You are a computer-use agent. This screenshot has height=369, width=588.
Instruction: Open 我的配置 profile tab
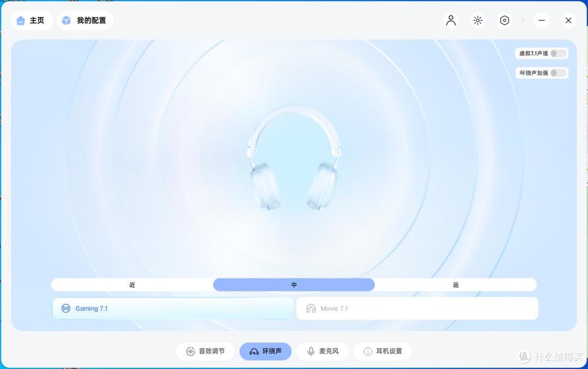click(85, 20)
